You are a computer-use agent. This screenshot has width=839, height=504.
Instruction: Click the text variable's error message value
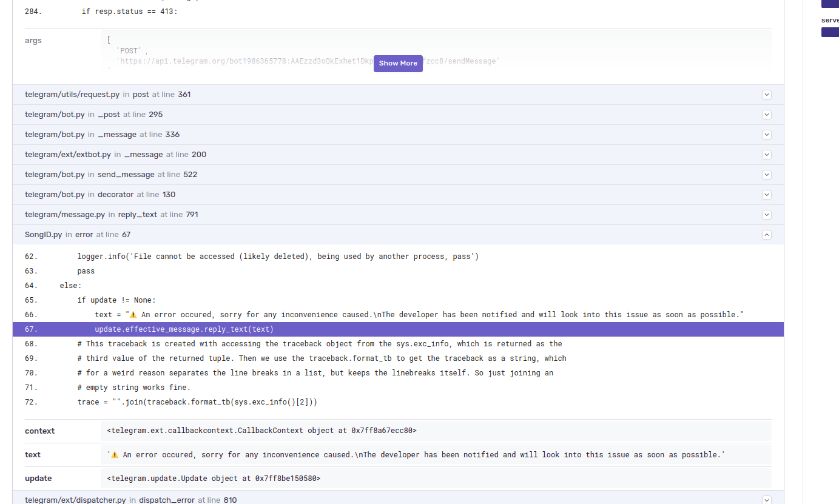click(x=416, y=455)
